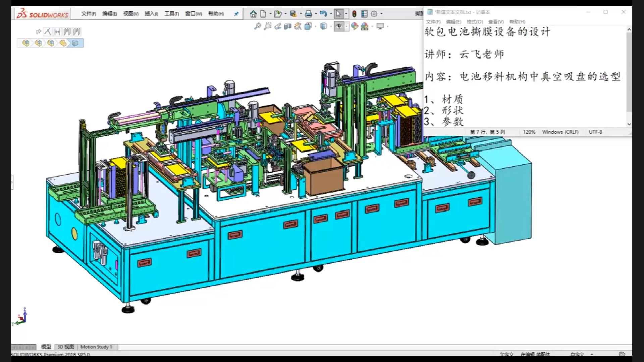Open the 窗口(W) menu in SolidWorks
Viewport: 644px width, 362px height.
point(194,14)
